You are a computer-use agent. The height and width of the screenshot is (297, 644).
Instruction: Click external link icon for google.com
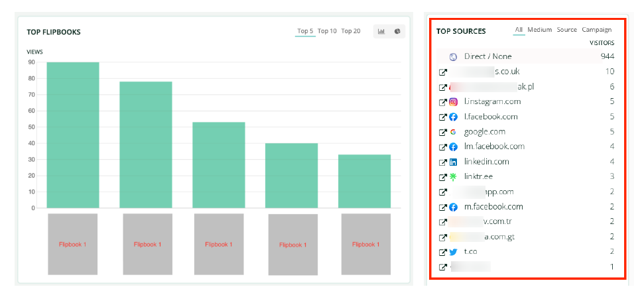443,132
